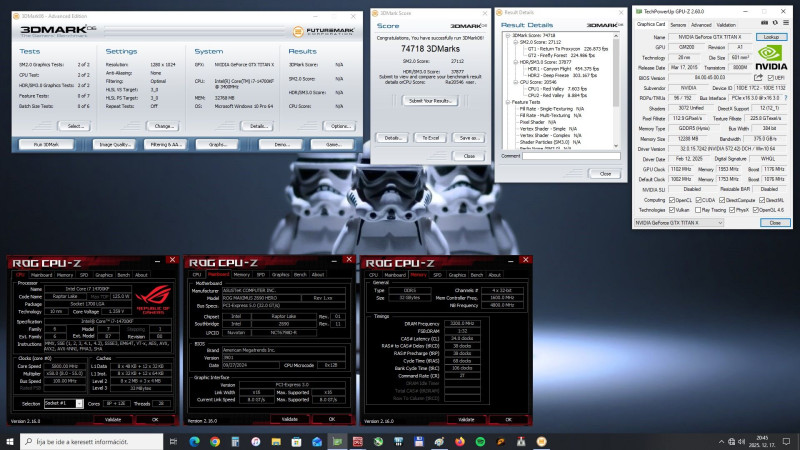Viewport: 800px width, 450px height.
Task: Switch to the Advanced tab in GPU-Z
Action: coord(701,24)
